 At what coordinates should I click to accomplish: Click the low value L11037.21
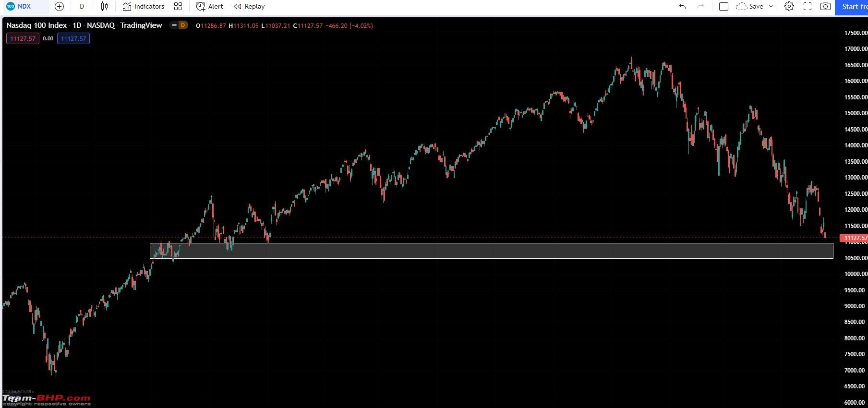(276, 26)
